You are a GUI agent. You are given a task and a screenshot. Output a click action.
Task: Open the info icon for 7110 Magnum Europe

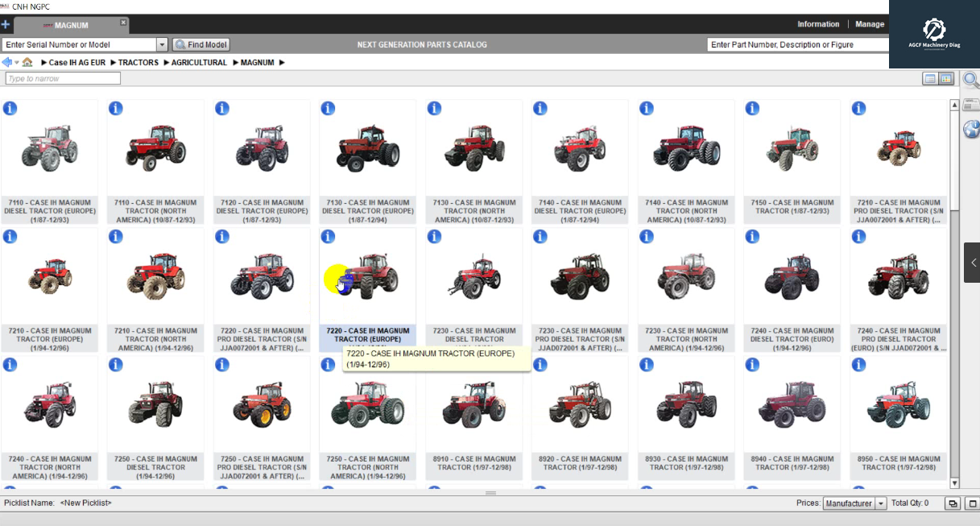(x=10, y=108)
